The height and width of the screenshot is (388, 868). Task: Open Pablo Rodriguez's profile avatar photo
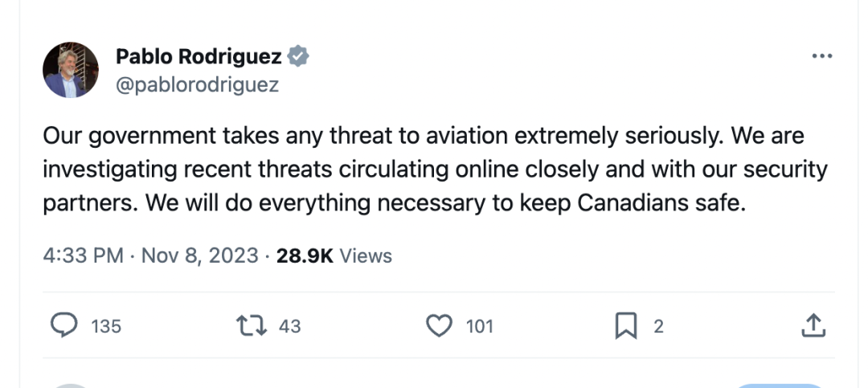[70, 70]
